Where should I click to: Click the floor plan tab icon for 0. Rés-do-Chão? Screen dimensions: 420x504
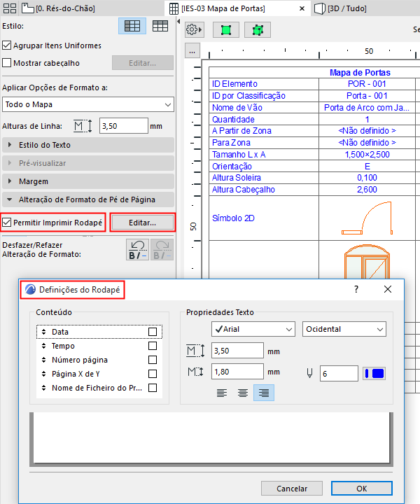27,8
